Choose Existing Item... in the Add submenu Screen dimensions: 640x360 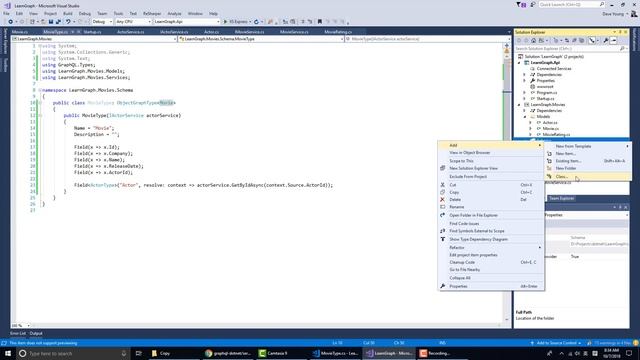[x=588, y=161]
